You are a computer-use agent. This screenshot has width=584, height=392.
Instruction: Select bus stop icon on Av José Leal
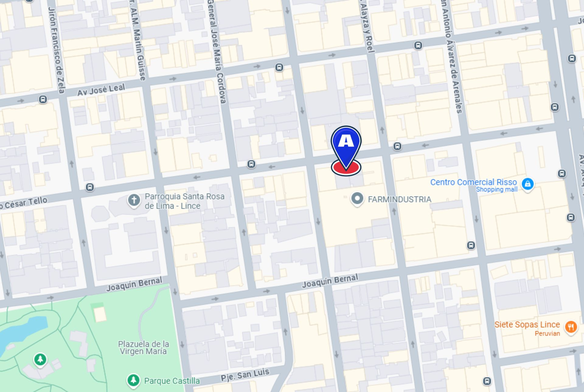[43, 99]
